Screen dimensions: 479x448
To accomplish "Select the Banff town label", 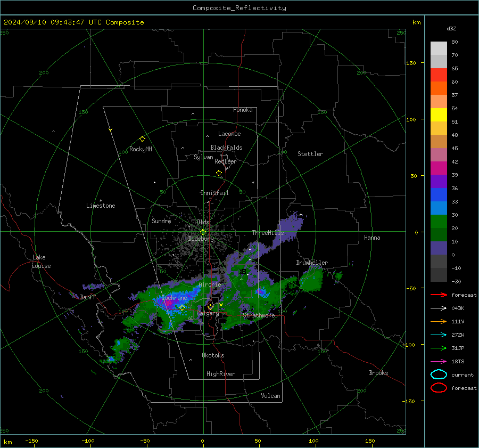I will pos(88,297).
